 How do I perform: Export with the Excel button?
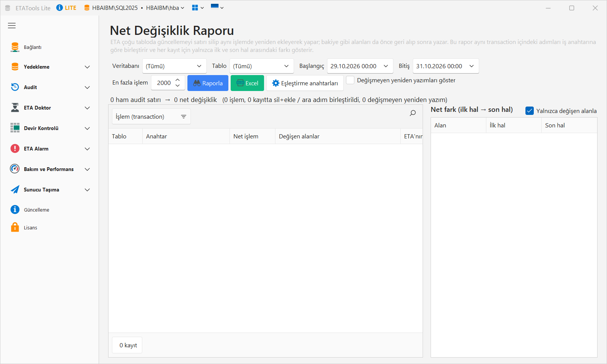click(x=247, y=83)
